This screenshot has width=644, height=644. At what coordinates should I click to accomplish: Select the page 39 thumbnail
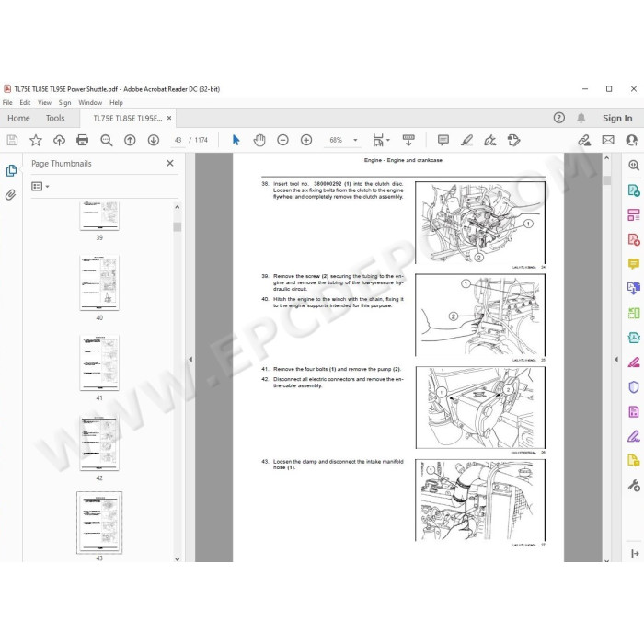[99, 215]
